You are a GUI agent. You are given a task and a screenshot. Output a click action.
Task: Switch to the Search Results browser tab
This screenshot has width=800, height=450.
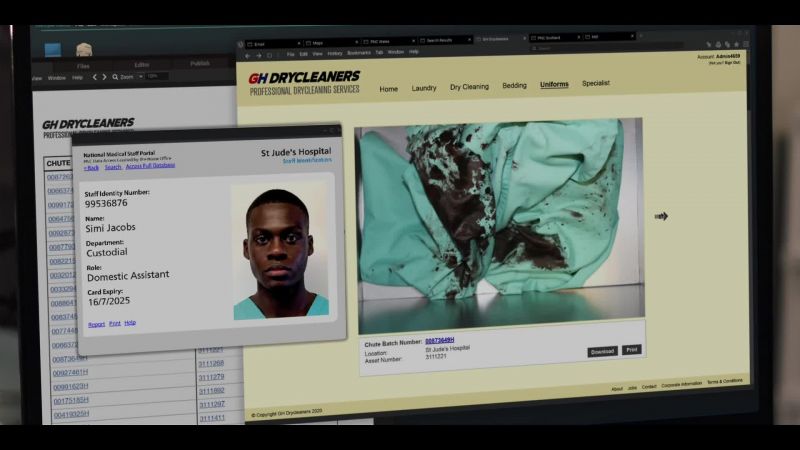(x=446, y=40)
